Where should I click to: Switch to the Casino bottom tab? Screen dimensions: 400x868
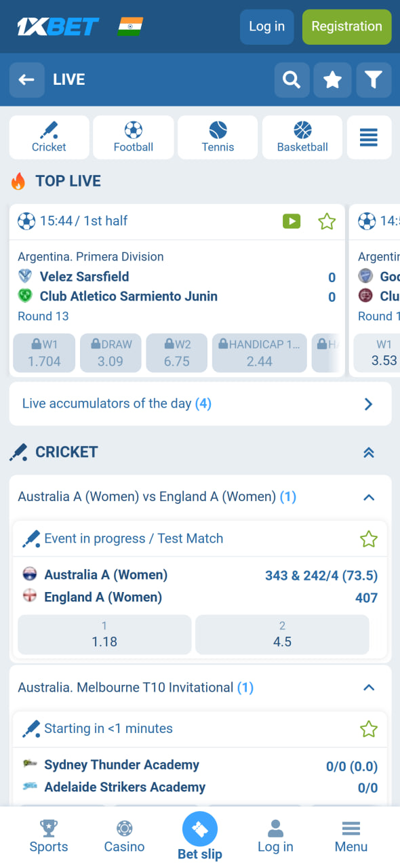click(x=124, y=836)
